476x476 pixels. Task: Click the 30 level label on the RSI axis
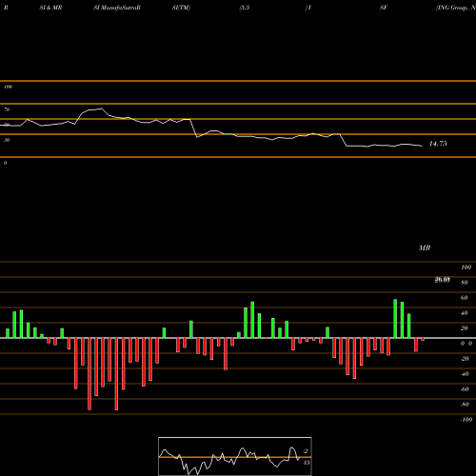7,140
